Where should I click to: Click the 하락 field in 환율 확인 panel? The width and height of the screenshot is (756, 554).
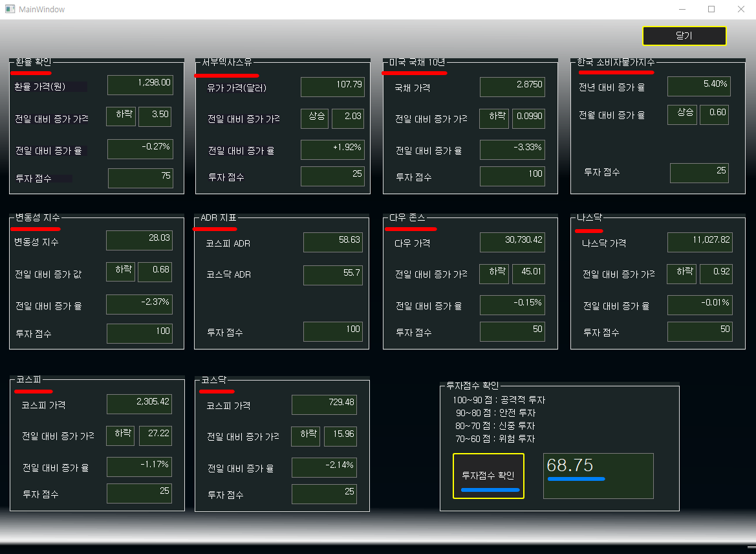point(121,116)
